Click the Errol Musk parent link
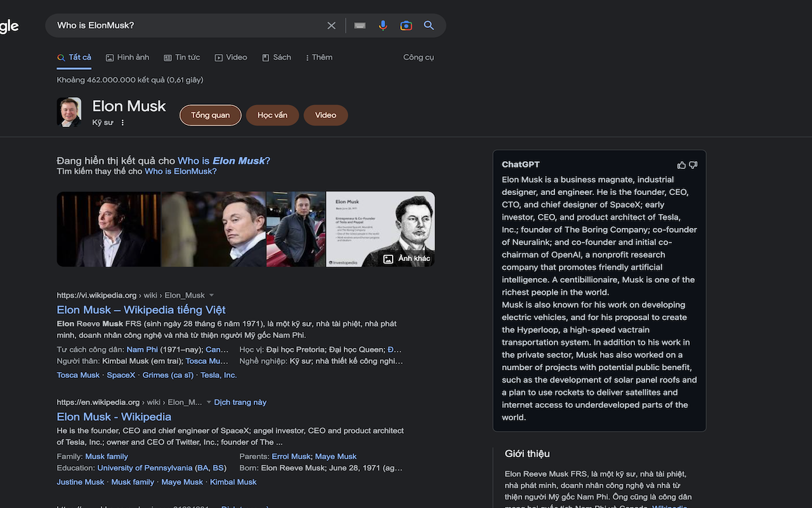The width and height of the screenshot is (812, 508). coord(291,457)
